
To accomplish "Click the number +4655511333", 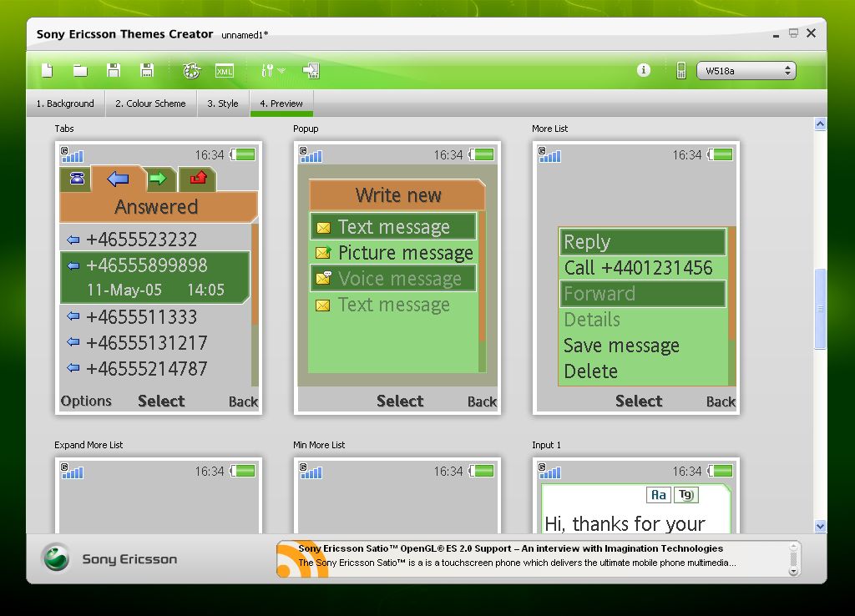I will 141,316.
